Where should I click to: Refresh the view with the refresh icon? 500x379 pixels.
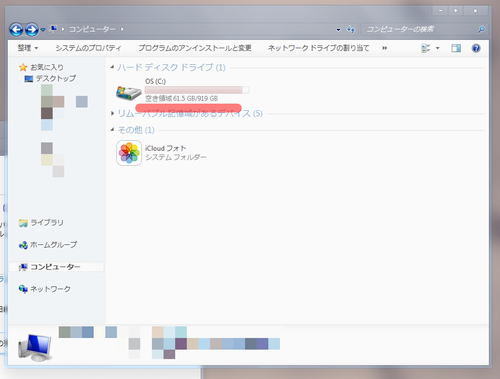(x=351, y=29)
